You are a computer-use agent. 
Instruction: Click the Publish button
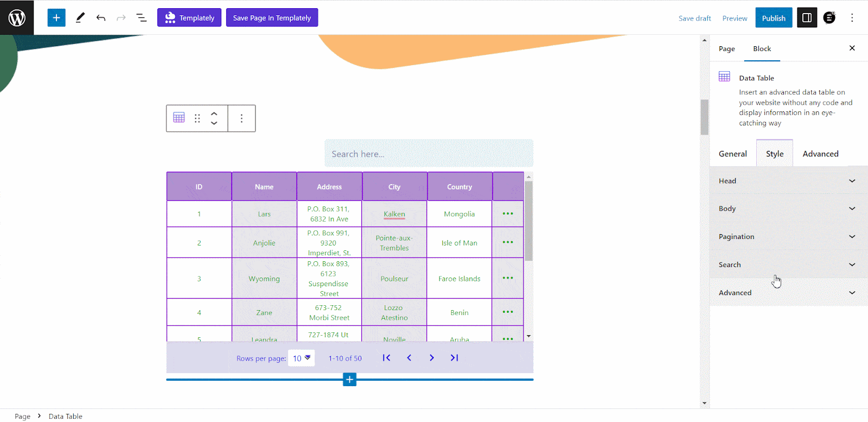(774, 18)
